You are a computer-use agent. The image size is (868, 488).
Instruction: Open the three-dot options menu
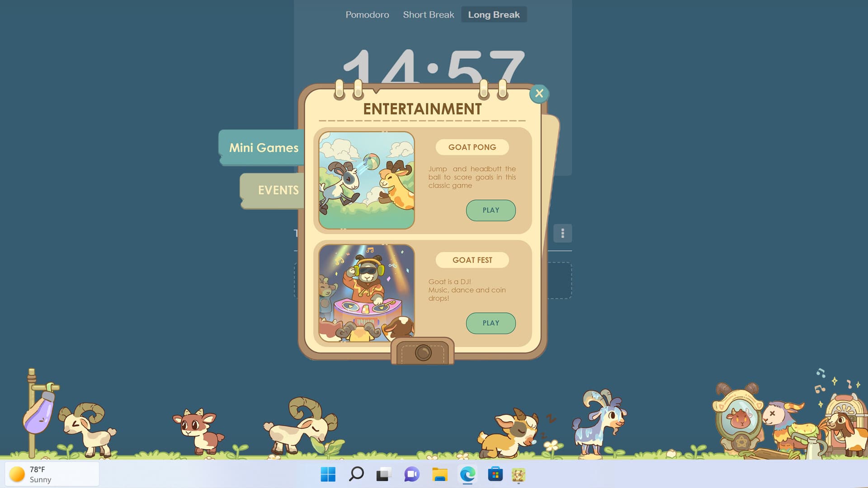coord(562,234)
